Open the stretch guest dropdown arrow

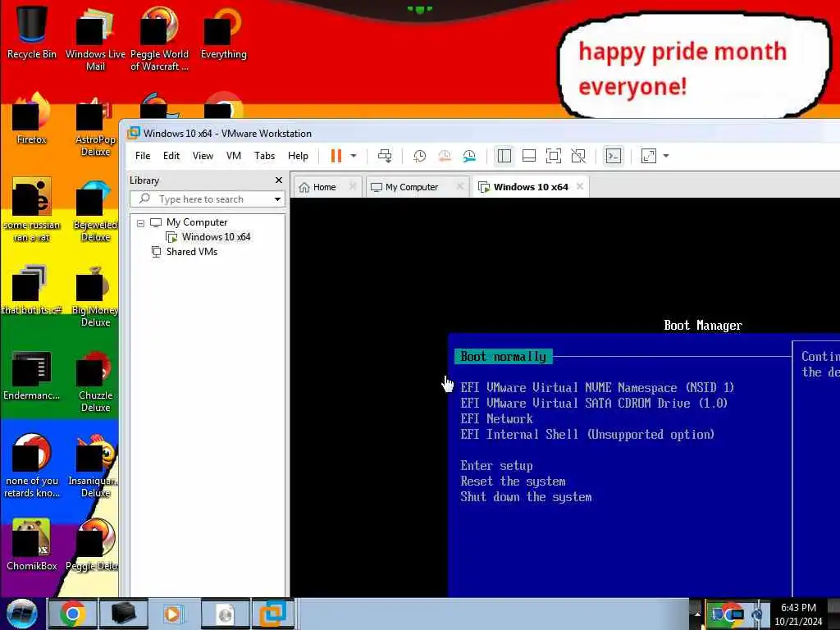tap(666, 156)
